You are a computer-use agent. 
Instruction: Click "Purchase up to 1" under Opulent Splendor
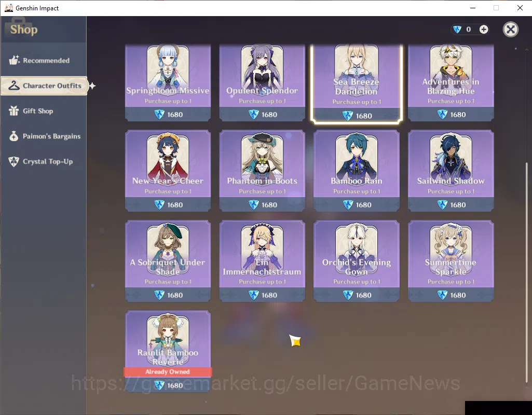tap(262, 101)
